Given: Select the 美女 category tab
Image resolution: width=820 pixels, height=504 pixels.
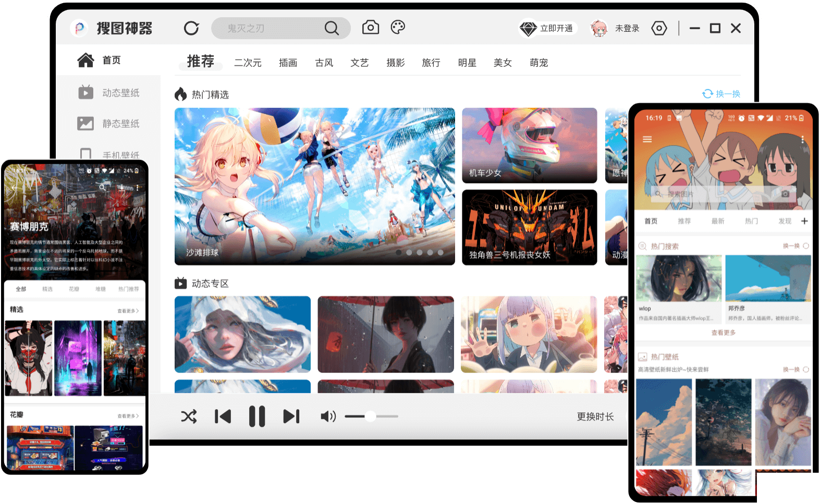Looking at the screenshot, I should (x=503, y=63).
